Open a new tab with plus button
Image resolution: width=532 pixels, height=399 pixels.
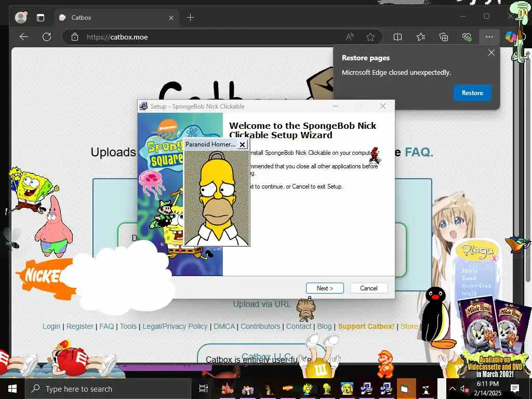coord(191,17)
